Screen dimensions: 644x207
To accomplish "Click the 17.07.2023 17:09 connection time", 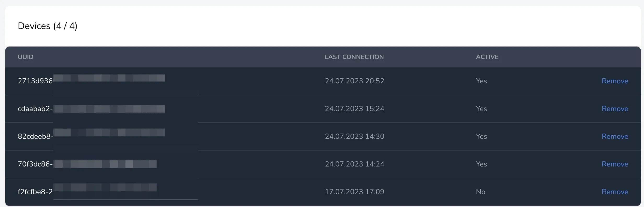I will click(x=354, y=192).
